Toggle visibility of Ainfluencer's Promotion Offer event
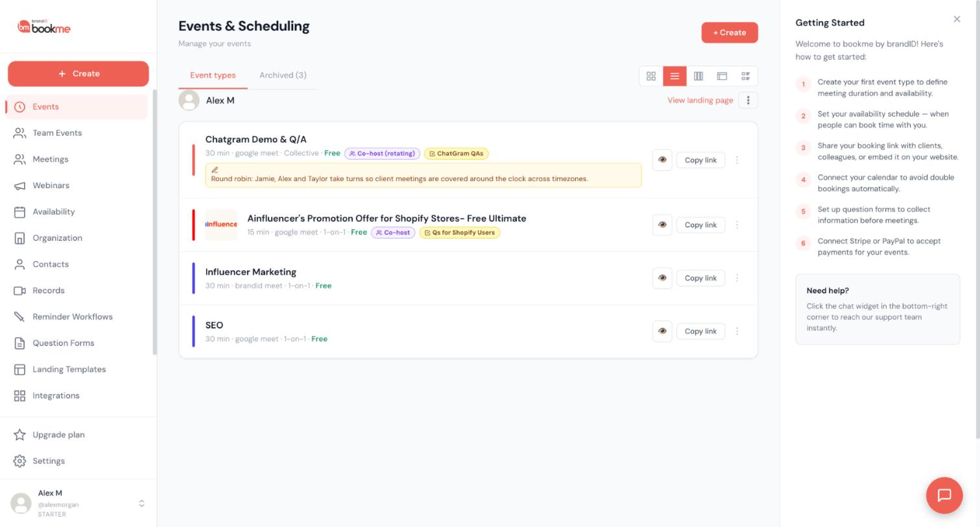This screenshot has height=527, width=980. coord(662,225)
